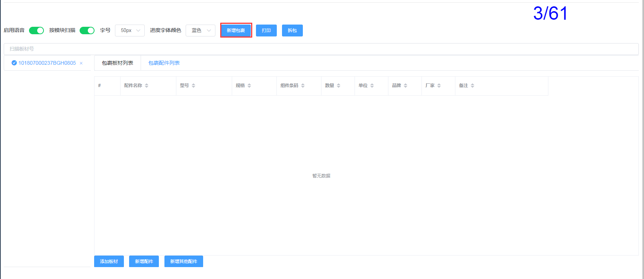Select package 101807000237BGH0805 check mark
644x279 pixels.
(x=14, y=63)
